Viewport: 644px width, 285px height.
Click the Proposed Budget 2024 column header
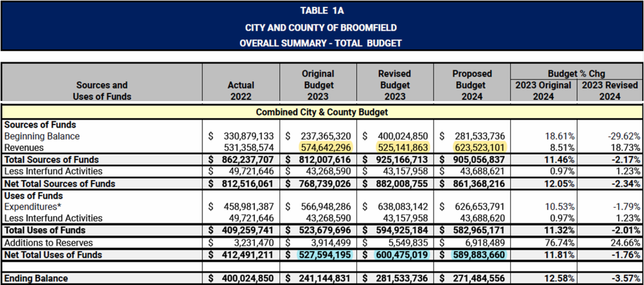(472, 85)
